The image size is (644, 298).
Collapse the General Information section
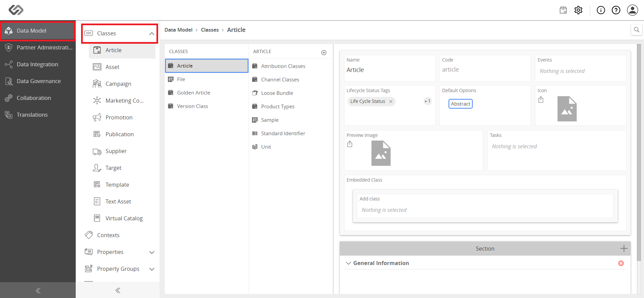point(349,263)
